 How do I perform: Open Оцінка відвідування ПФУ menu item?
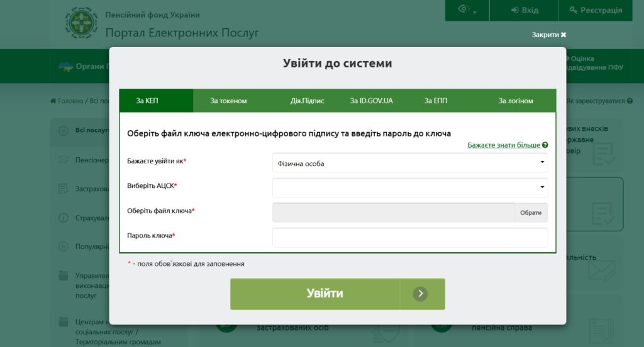[x=595, y=63]
